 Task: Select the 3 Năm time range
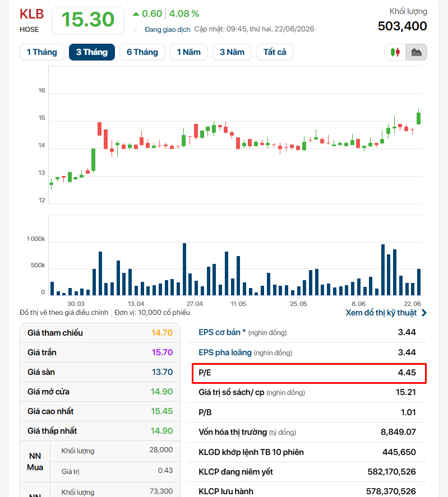[232, 52]
